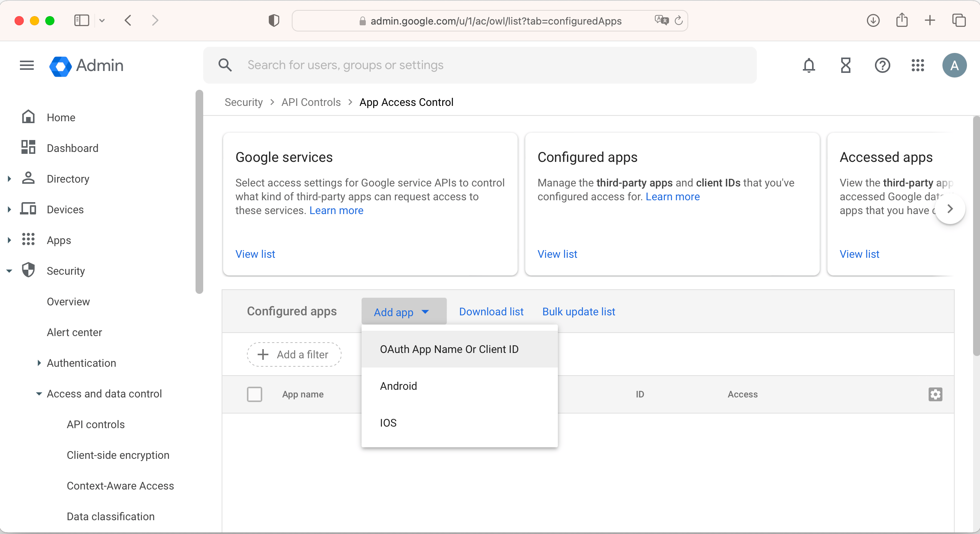Open Alert center
This screenshot has width=980, height=534.
tap(74, 332)
